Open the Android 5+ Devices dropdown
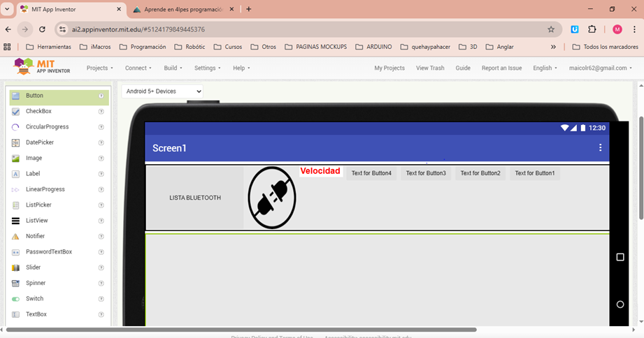 click(x=163, y=91)
